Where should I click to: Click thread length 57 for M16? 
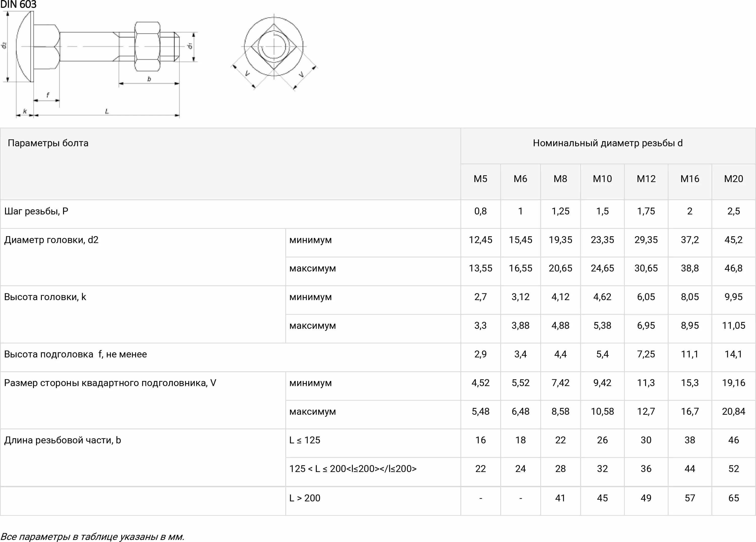(x=690, y=498)
